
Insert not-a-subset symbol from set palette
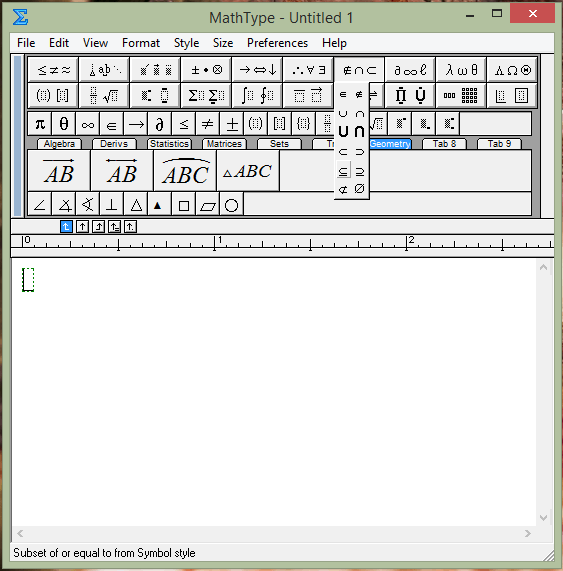(343, 189)
